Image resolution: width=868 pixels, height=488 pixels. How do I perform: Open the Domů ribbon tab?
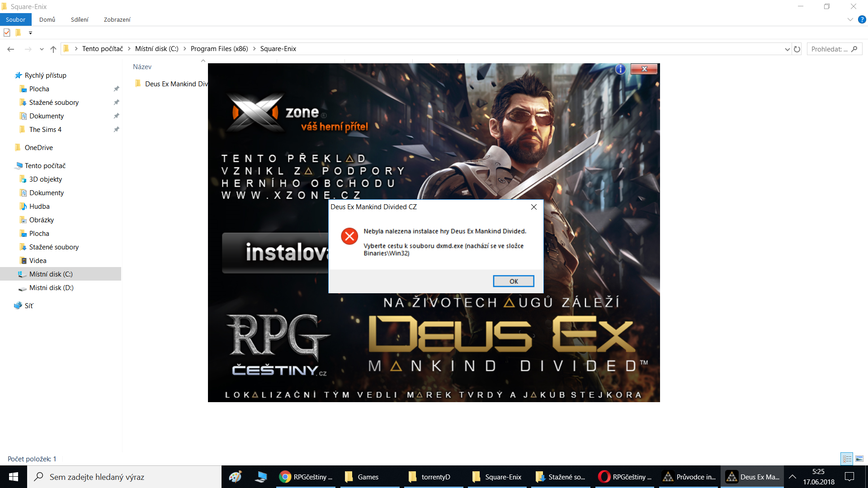pos(47,19)
